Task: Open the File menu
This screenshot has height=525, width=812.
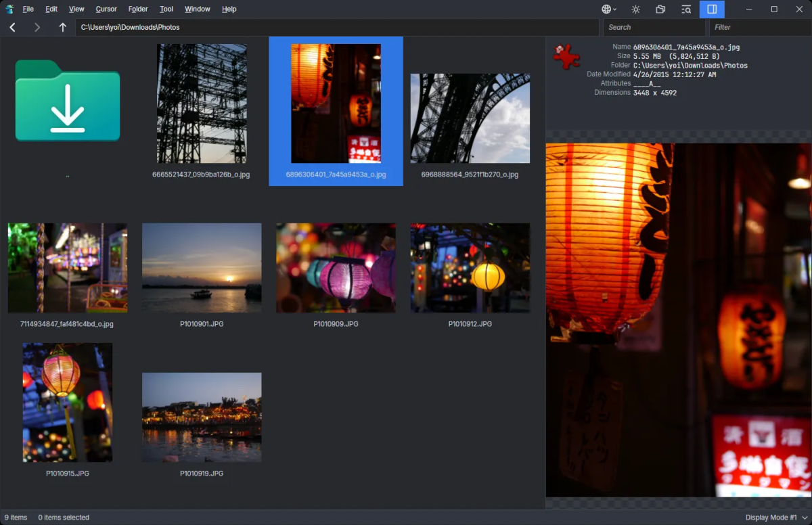Action: point(28,9)
